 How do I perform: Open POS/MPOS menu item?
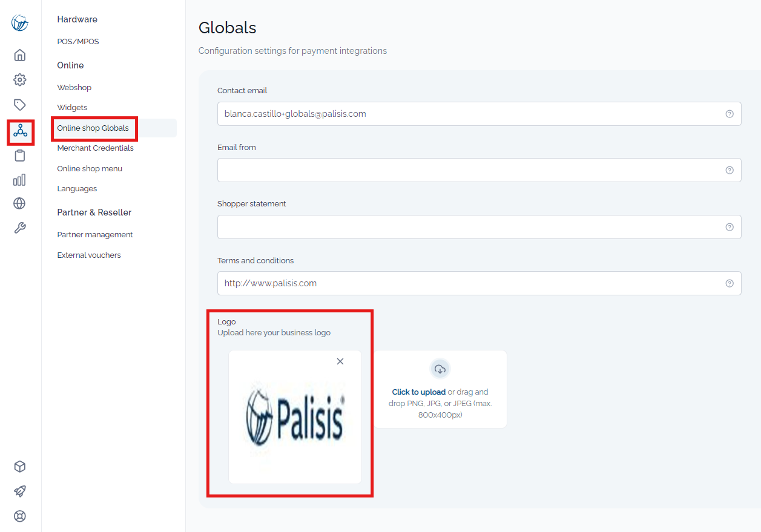point(78,42)
